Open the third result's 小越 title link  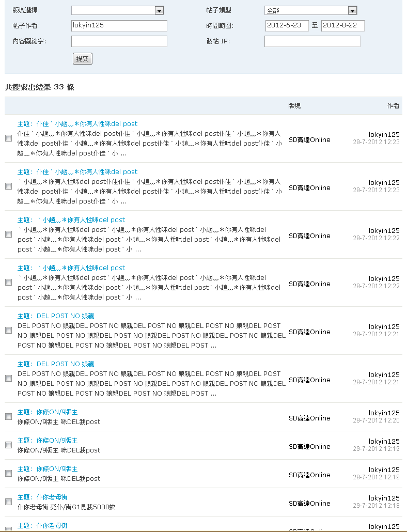tap(81, 220)
